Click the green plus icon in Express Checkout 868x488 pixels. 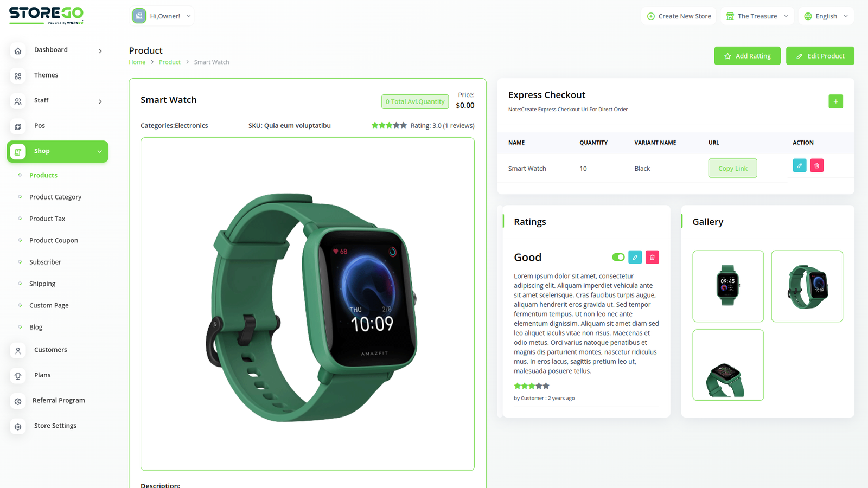tap(835, 101)
